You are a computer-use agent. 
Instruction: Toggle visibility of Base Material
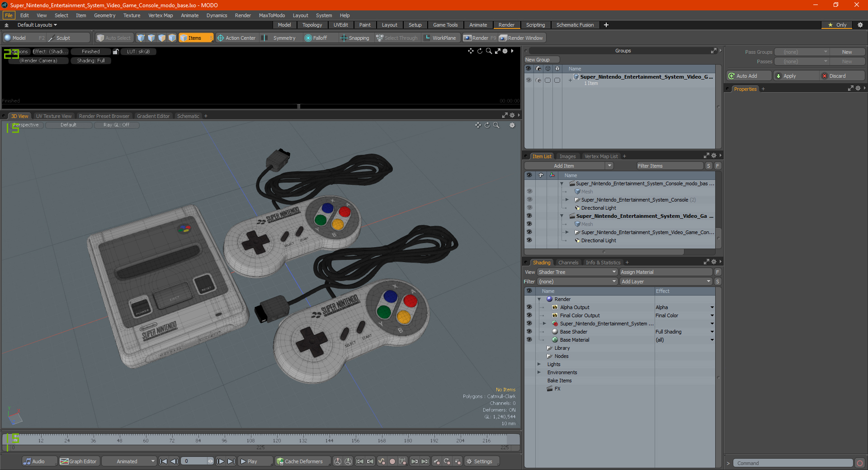[529, 340]
